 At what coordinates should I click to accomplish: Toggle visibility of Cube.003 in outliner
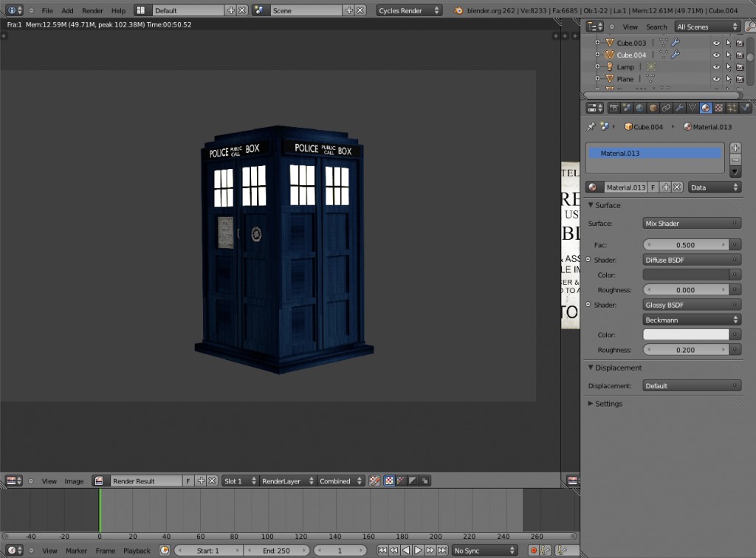tap(717, 43)
